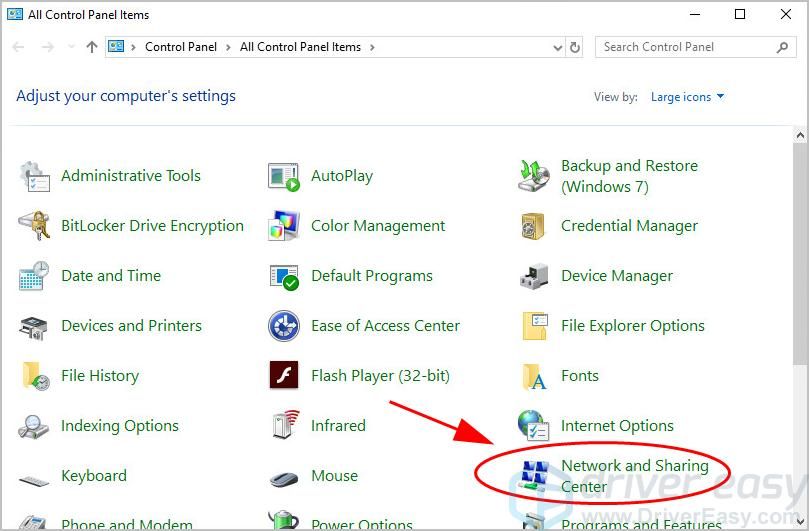Open the File Explorer Options link
The image size is (809, 531).
click(632, 326)
